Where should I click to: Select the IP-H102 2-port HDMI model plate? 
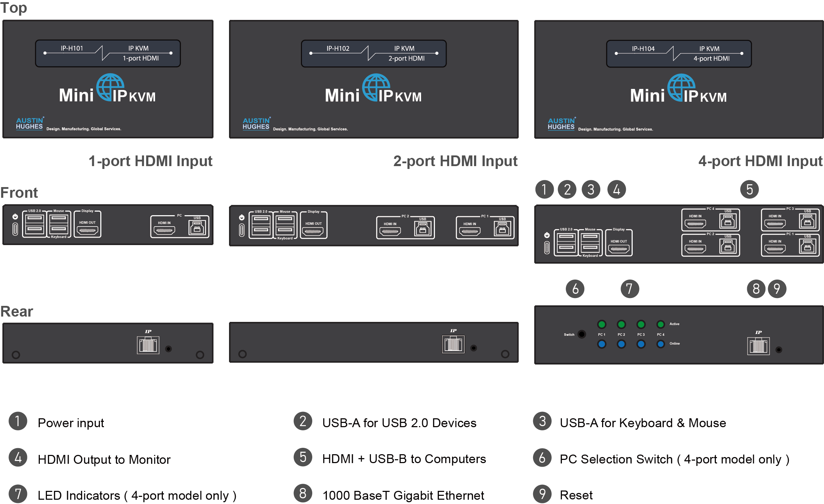[x=374, y=53]
